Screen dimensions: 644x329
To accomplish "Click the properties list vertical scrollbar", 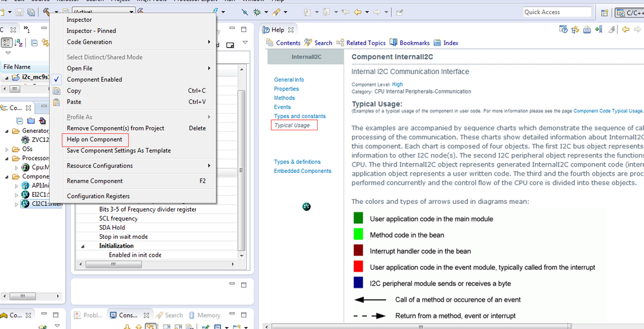I will [x=242, y=170].
